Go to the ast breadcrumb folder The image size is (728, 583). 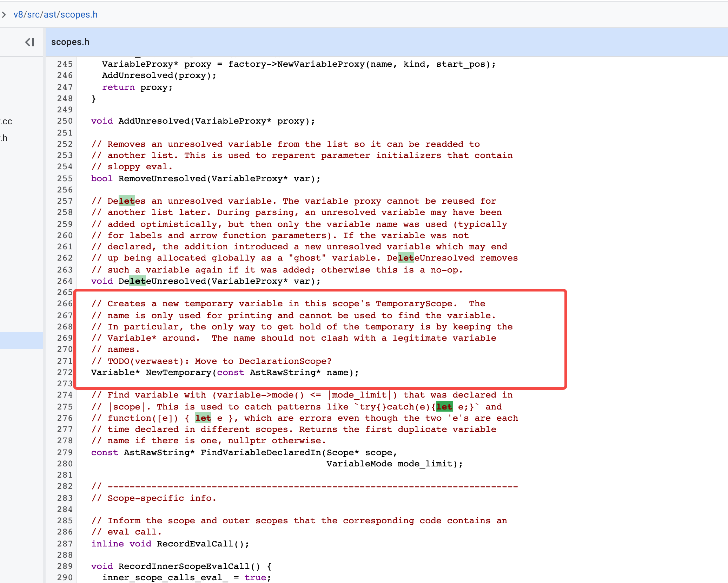[50, 14]
